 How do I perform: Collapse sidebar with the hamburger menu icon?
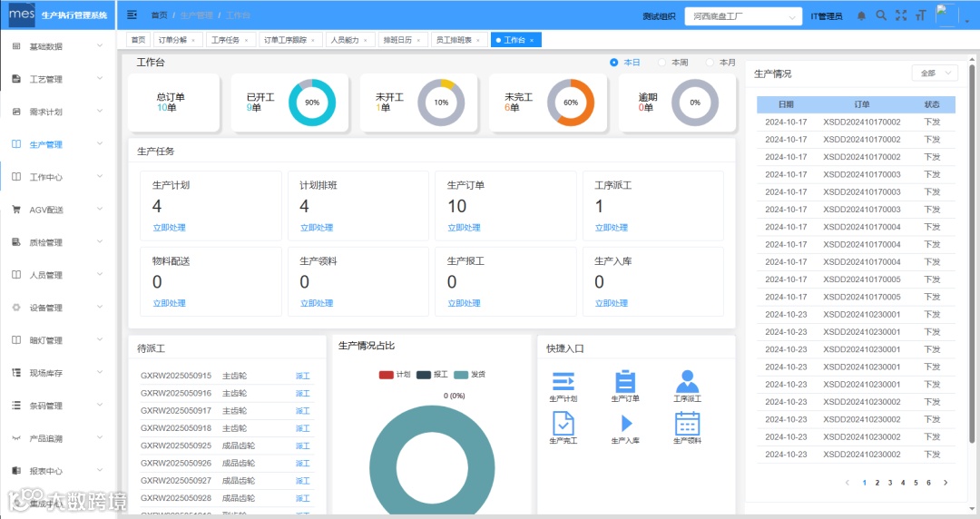[x=132, y=15]
